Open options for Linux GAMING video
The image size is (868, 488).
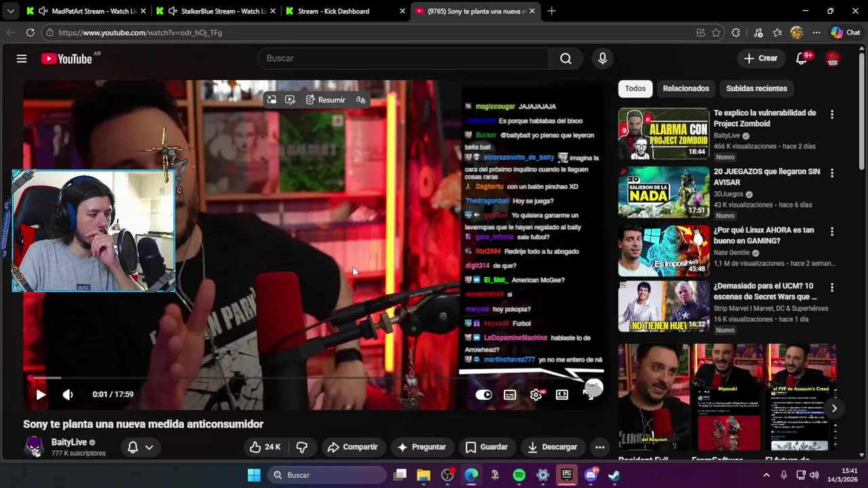pos(832,231)
